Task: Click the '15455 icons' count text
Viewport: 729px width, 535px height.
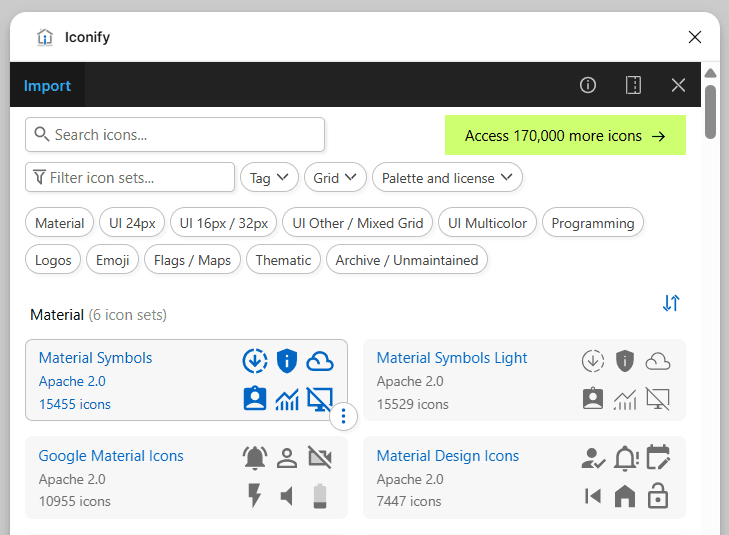Action: point(75,404)
